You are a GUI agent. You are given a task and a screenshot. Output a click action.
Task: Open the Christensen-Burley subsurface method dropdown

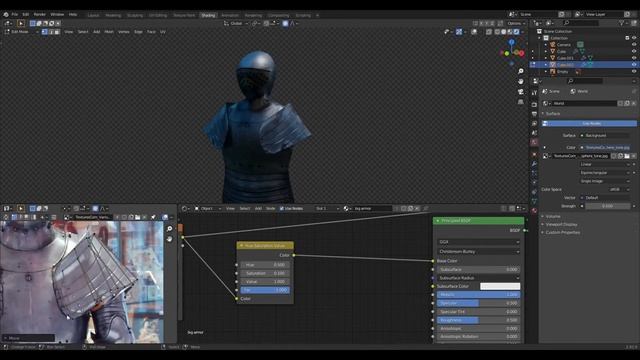click(479, 252)
